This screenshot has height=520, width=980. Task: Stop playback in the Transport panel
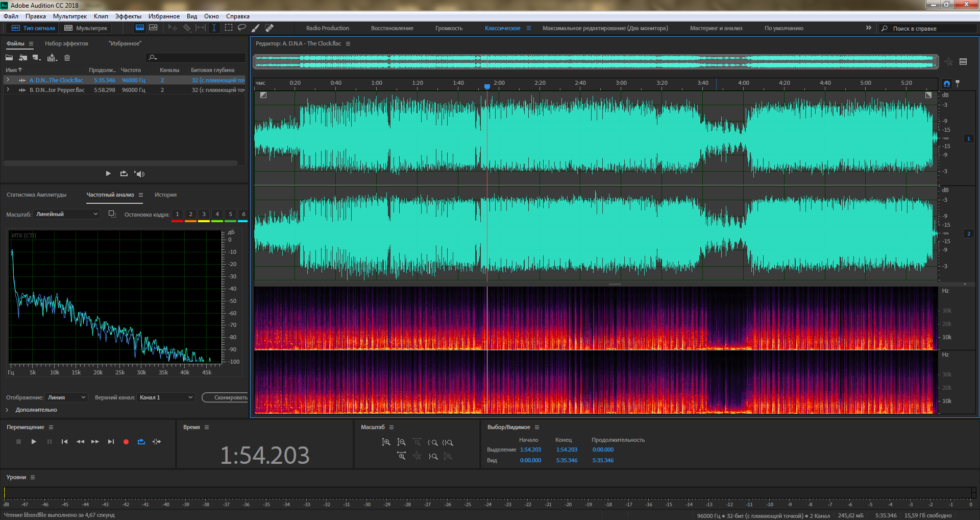pyautogui.click(x=18, y=442)
